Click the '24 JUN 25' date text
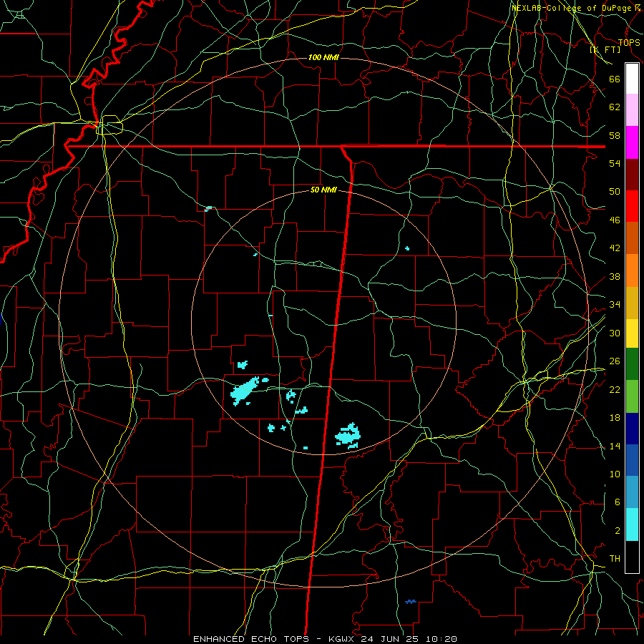The width and height of the screenshot is (644, 644). [390, 639]
